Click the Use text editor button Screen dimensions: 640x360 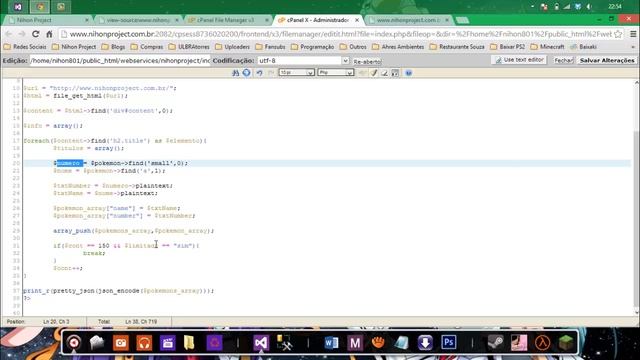(x=519, y=60)
